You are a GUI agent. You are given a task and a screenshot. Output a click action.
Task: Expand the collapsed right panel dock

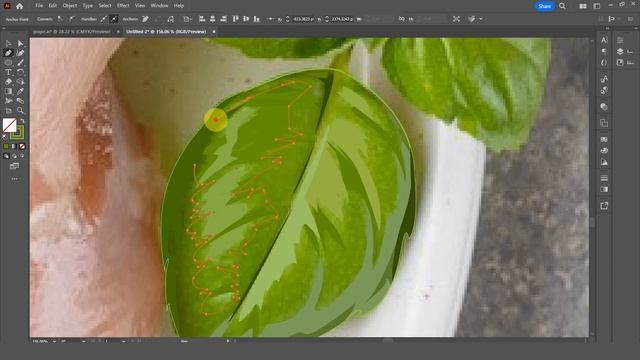tap(607, 28)
